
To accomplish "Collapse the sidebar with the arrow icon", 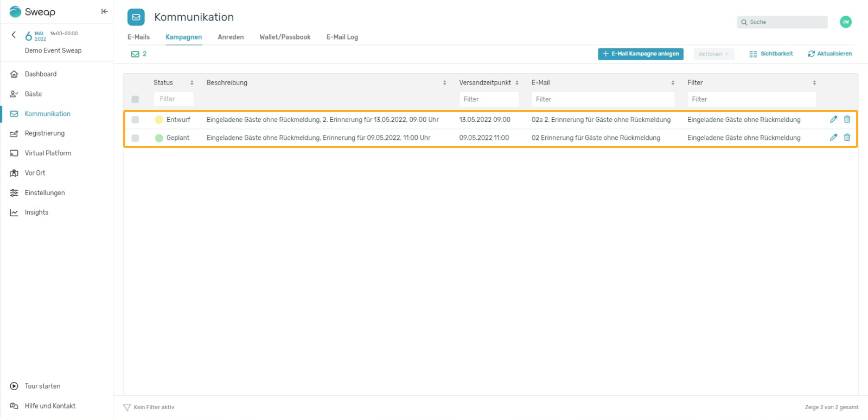I will point(105,11).
